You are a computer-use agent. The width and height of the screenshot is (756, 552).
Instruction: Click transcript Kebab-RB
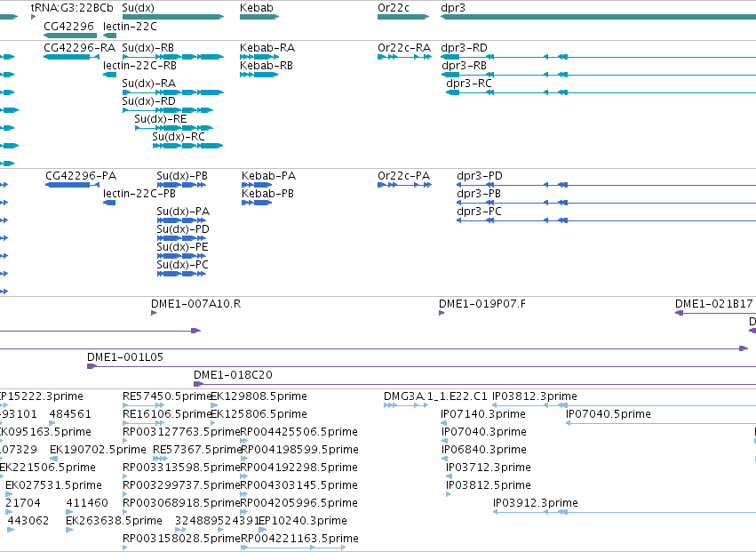[267, 66]
